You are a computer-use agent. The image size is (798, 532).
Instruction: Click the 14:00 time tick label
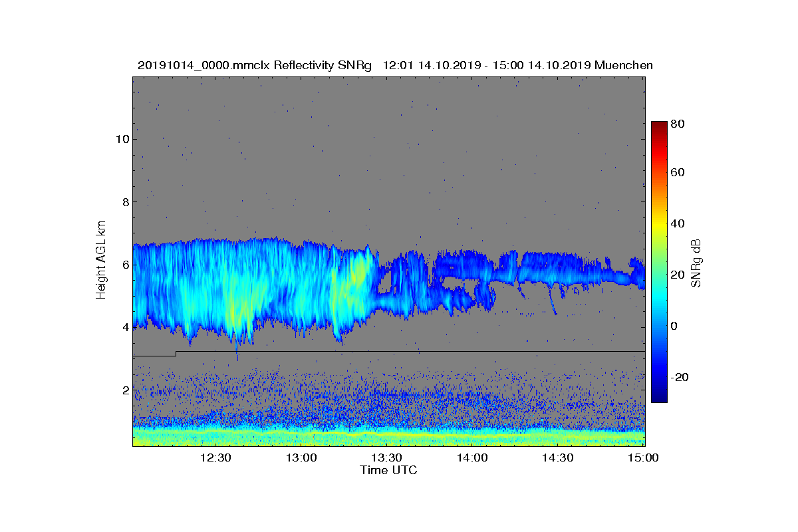pos(472,458)
